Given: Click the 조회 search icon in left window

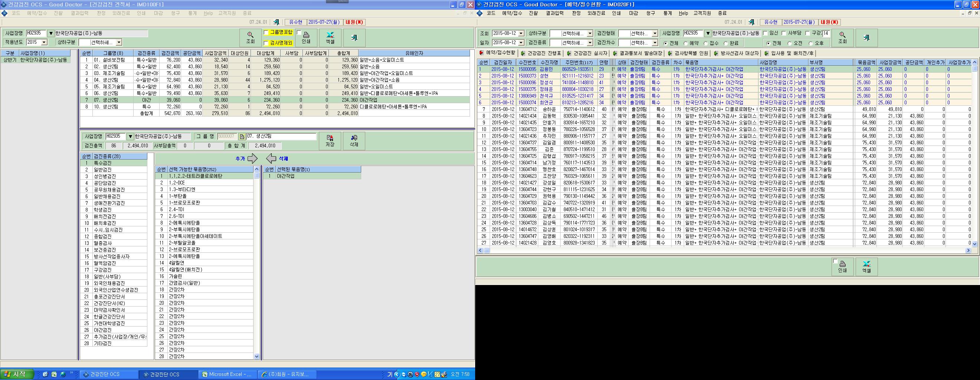Looking at the screenshot, I should tap(250, 38).
